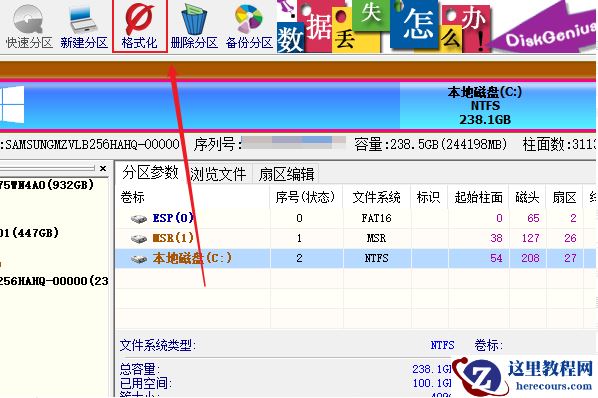Select the 本地磁盘(C:) block in disk map
Viewport: 598px width, 398px height.
497,106
